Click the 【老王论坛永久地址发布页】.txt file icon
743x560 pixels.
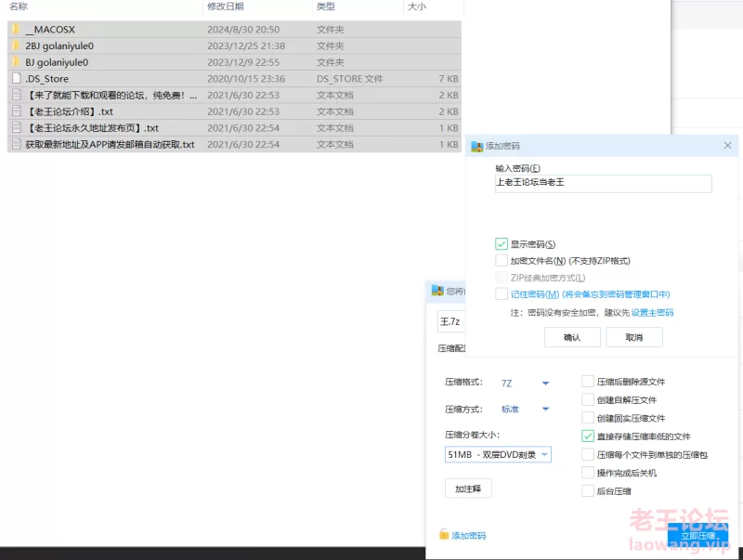point(17,128)
